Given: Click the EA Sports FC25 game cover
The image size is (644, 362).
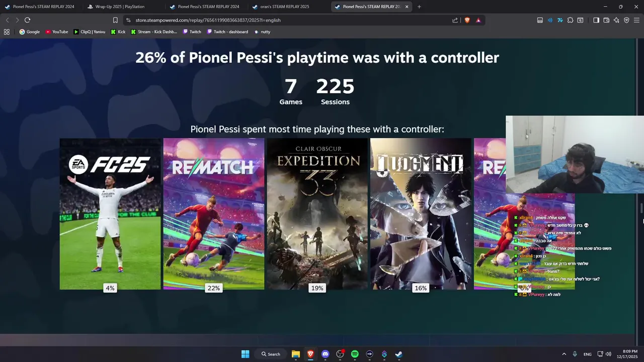Looking at the screenshot, I should (110, 214).
